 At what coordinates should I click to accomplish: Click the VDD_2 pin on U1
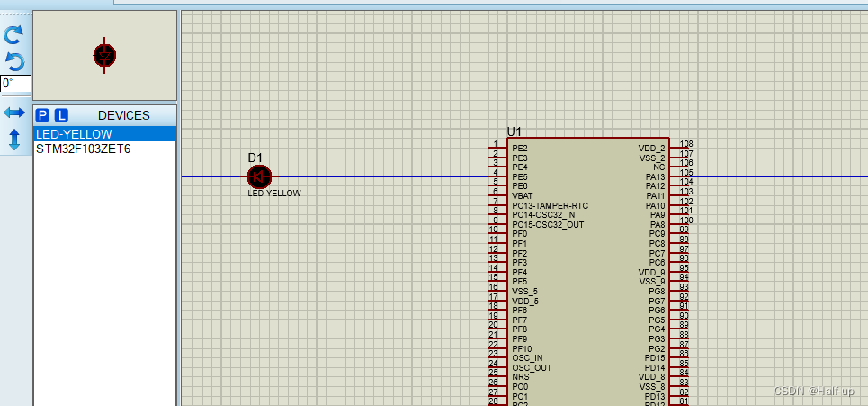point(651,149)
